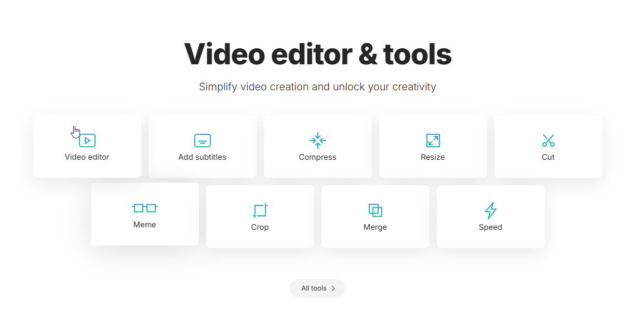Viewport: 644px width, 332px height.
Task: Click the Crop frame icon
Action: pos(260,210)
